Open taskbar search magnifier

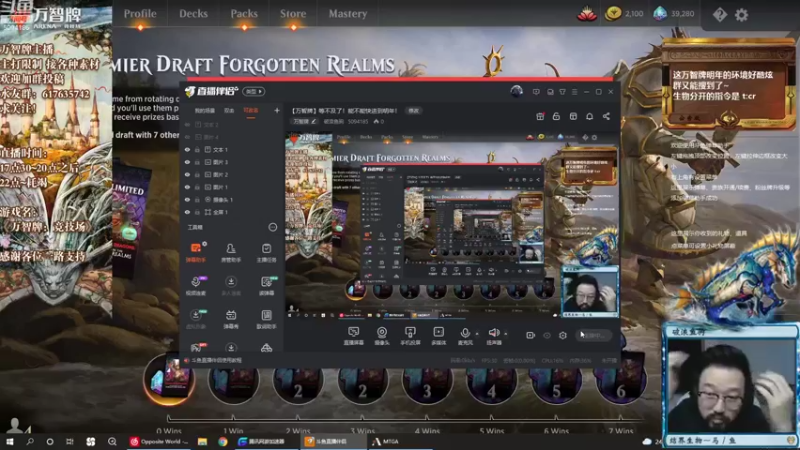[30, 442]
